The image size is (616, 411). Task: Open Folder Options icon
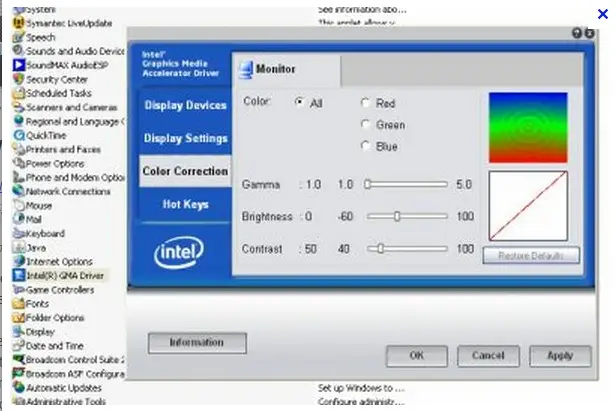pos(18,317)
